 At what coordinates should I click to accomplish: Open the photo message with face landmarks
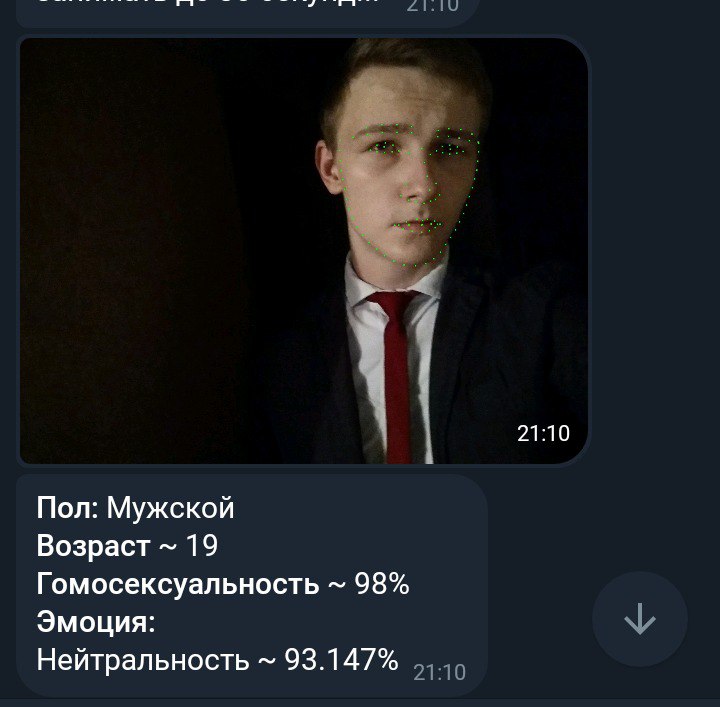click(304, 251)
